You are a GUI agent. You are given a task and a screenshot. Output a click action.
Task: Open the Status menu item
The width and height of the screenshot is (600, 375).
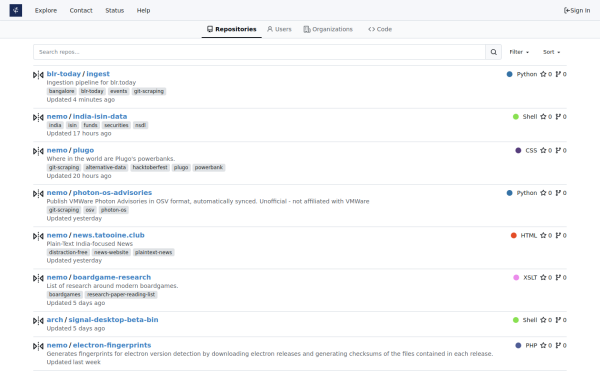115,10
